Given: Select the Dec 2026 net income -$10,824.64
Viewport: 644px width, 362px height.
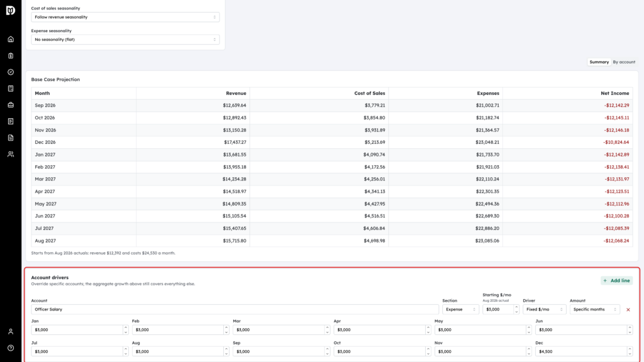Looking at the screenshot, I should click(x=616, y=143).
